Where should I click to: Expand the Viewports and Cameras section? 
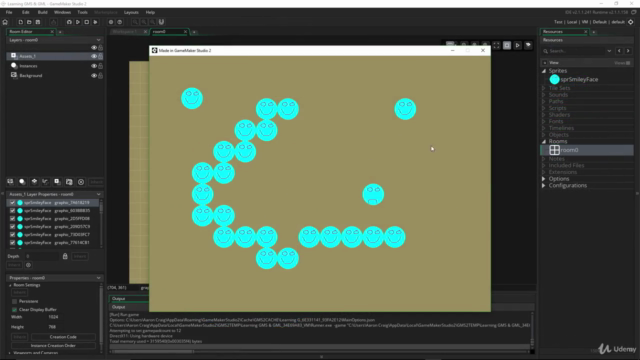click(10, 353)
